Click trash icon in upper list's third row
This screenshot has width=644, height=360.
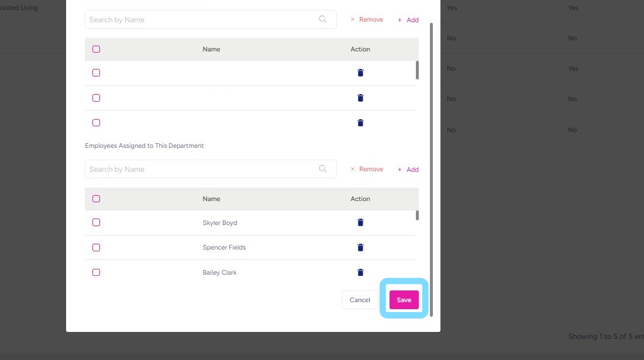tap(360, 123)
